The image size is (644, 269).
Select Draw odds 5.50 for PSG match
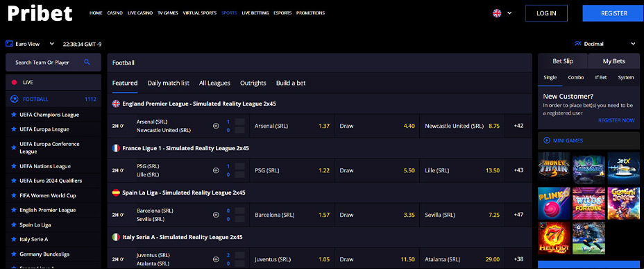pos(377,170)
